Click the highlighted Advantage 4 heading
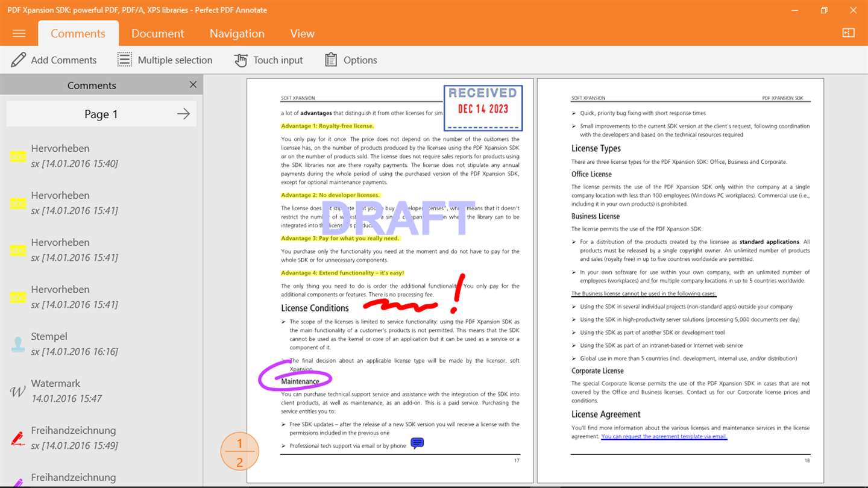 pyautogui.click(x=342, y=273)
